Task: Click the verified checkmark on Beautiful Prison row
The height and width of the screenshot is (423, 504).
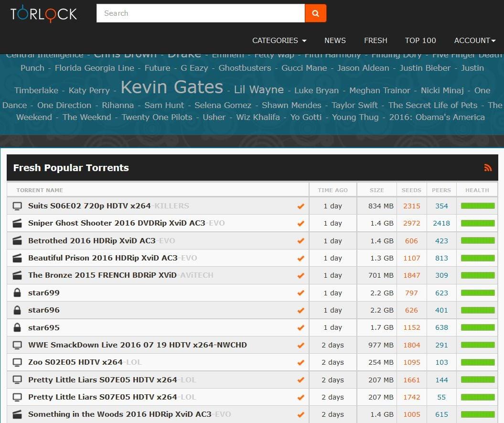Action: (x=300, y=258)
